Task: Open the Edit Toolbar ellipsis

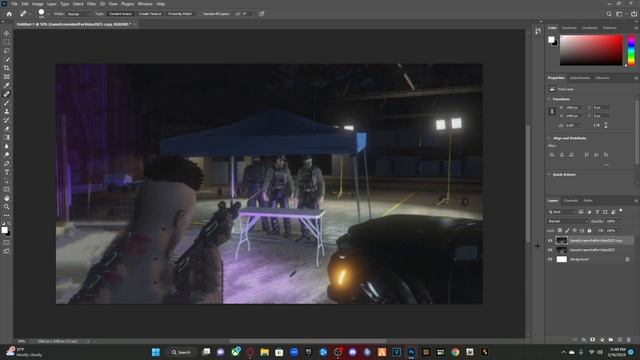Action: point(7,216)
